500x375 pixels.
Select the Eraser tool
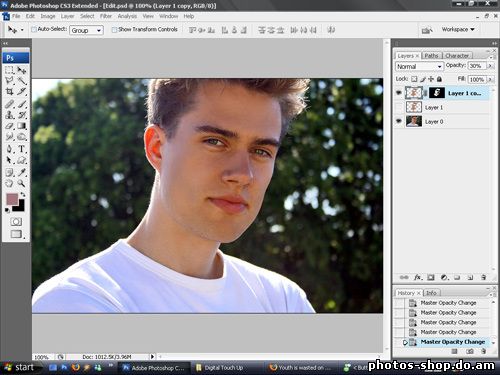[x=9, y=126]
